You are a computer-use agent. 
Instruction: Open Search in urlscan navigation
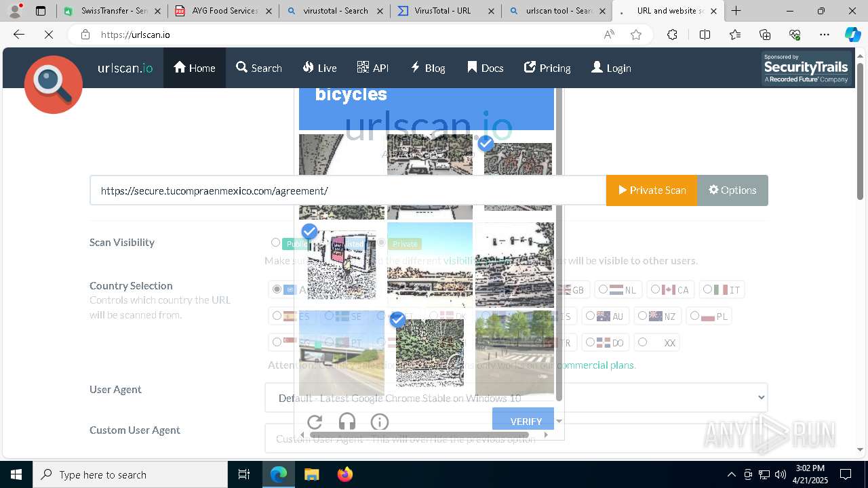pos(259,68)
